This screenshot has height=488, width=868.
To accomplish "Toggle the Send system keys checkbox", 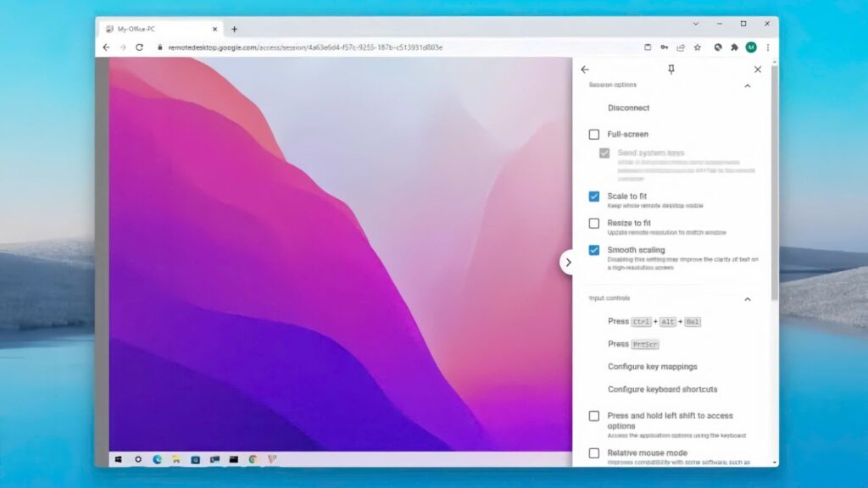I will pos(604,153).
